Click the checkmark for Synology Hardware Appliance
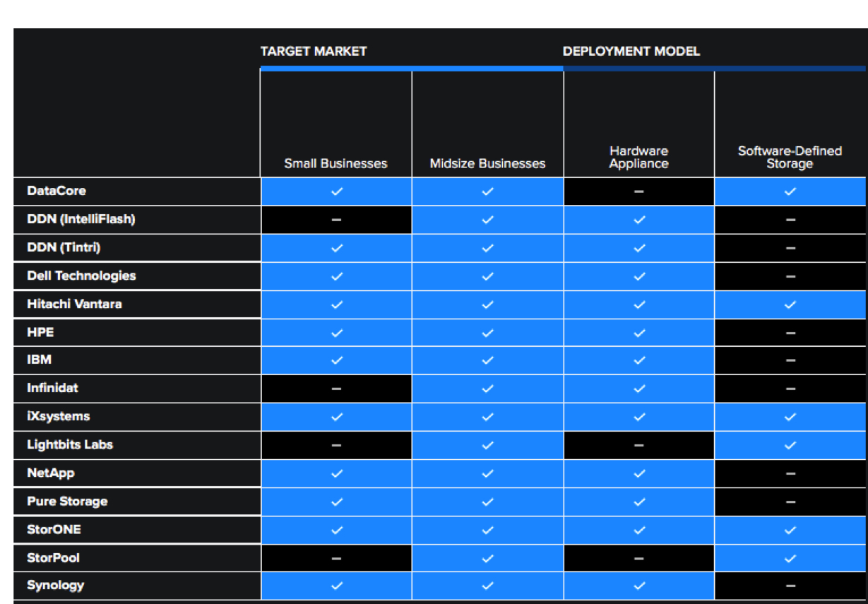The image size is (868, 604). click(x=638, y=586)
